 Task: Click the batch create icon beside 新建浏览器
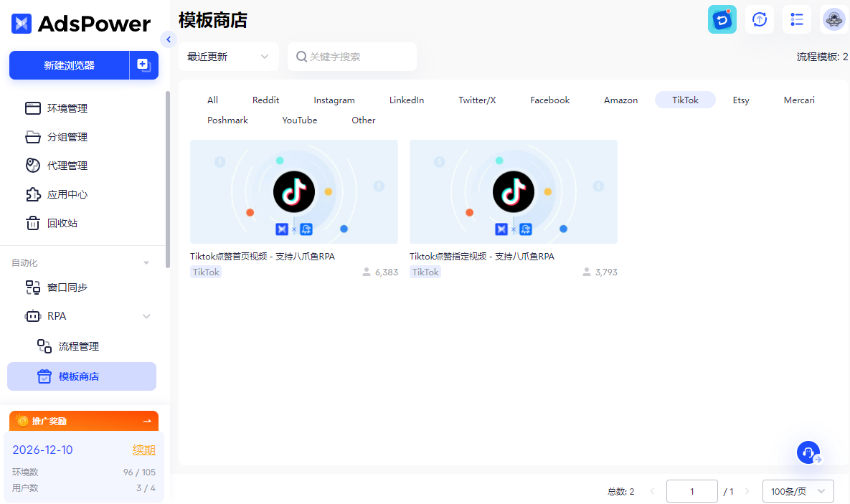point(143,65)
